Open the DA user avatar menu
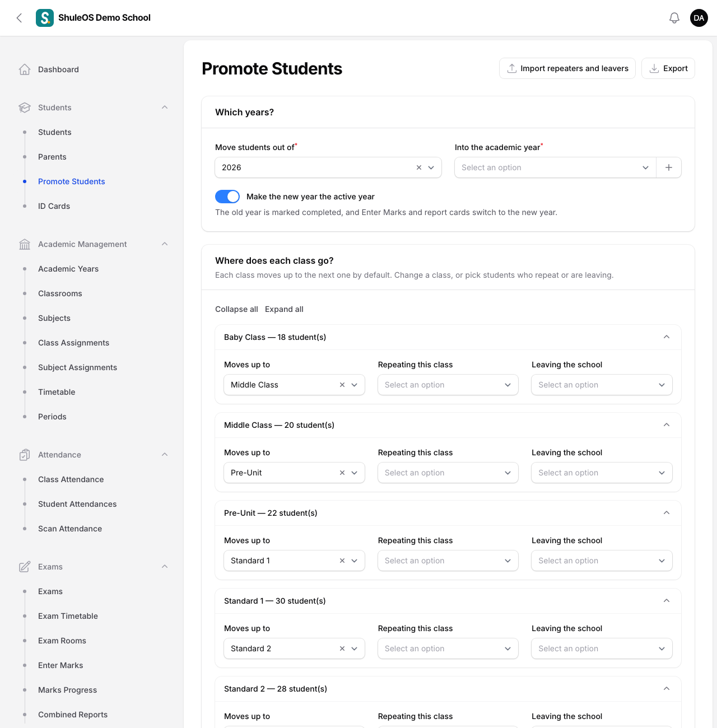The image size is (717, 728). pyautogui.click(x=699, y=18)
